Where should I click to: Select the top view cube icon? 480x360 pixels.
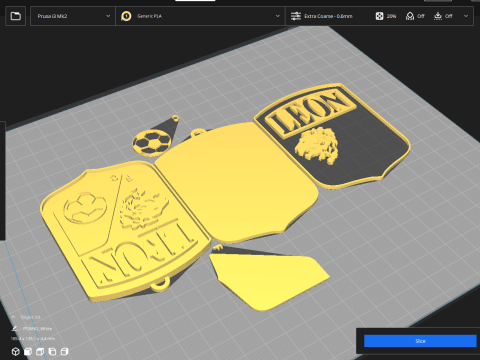(x=40, y=352)
